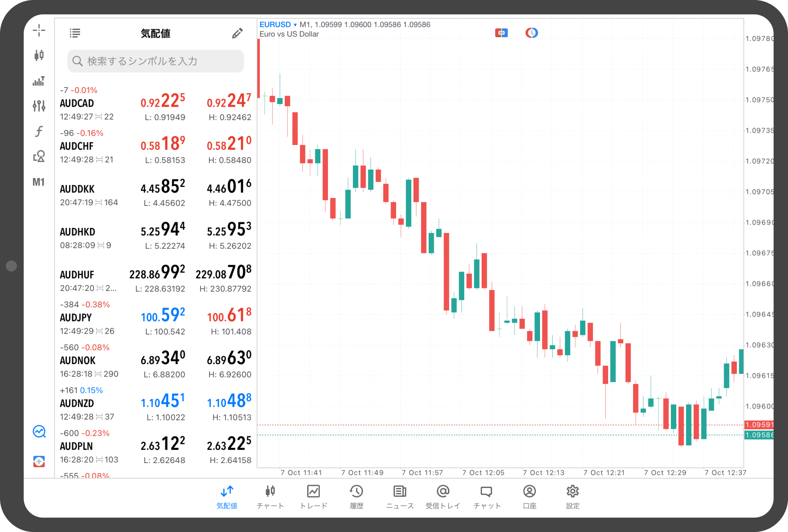Viewport: 788px width, 532px height.
Task: Open the quotes list menu icon
Action: click(75, 33)
